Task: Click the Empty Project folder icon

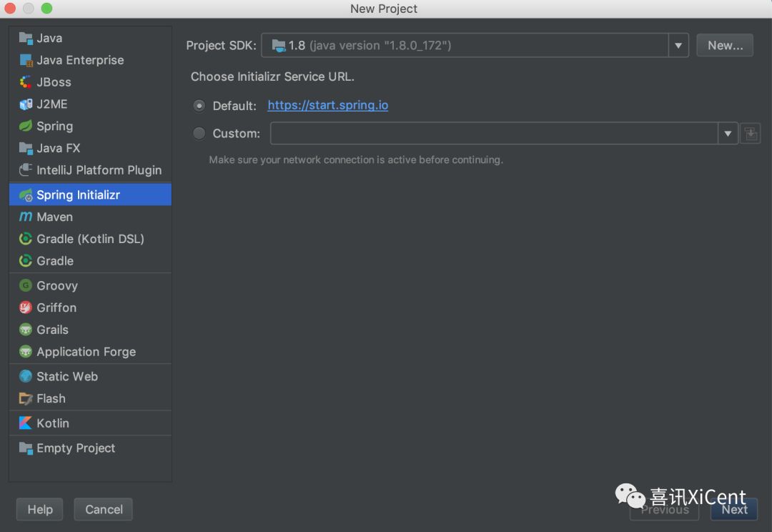Action: click(x=26, y=448)
